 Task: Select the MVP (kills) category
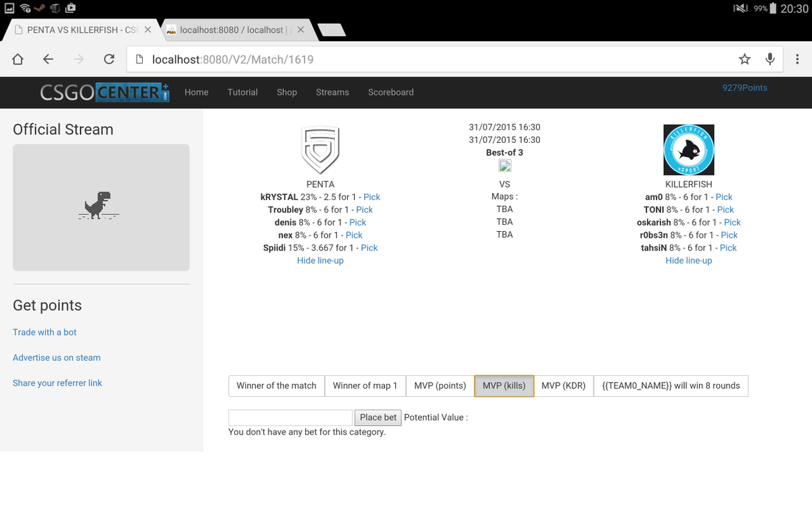tap(504, 385)
